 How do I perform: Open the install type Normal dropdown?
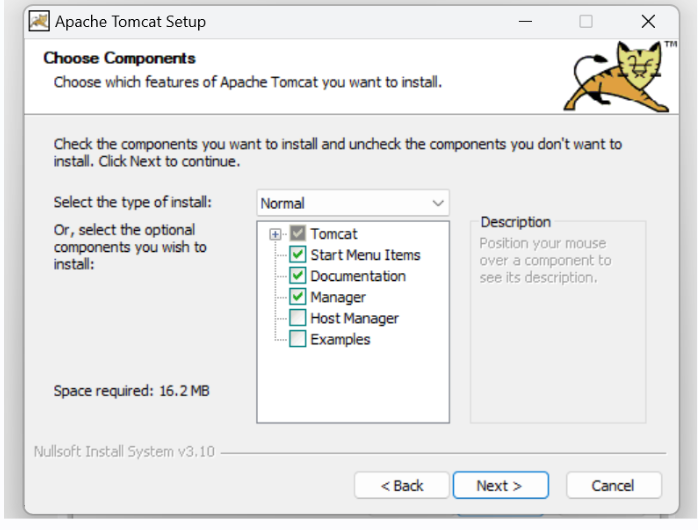(x=353, y=203)
